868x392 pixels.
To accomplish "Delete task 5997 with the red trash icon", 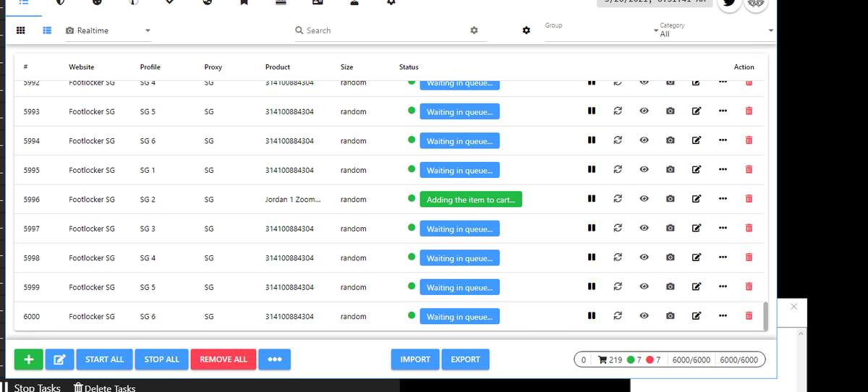I will (749, 229).
